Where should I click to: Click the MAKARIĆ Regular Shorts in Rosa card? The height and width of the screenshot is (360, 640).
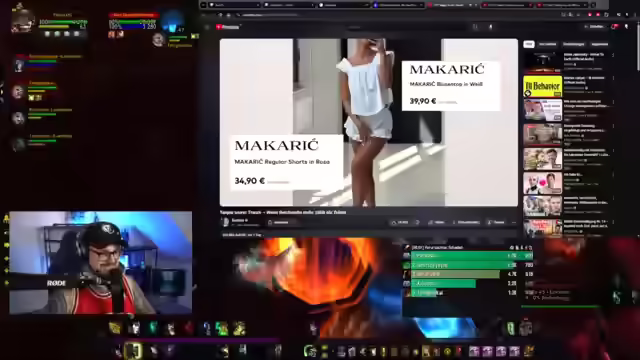tap(286, 162)
